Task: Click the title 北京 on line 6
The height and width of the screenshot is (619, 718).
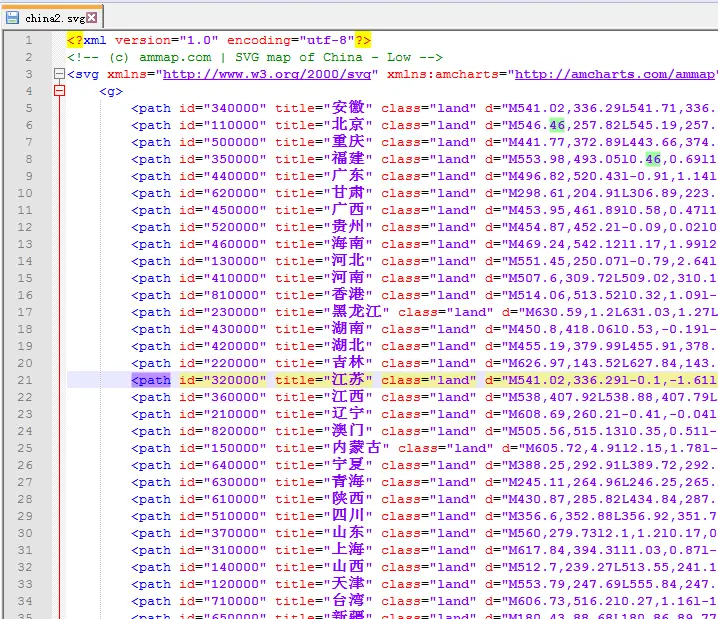Action: 348,125
